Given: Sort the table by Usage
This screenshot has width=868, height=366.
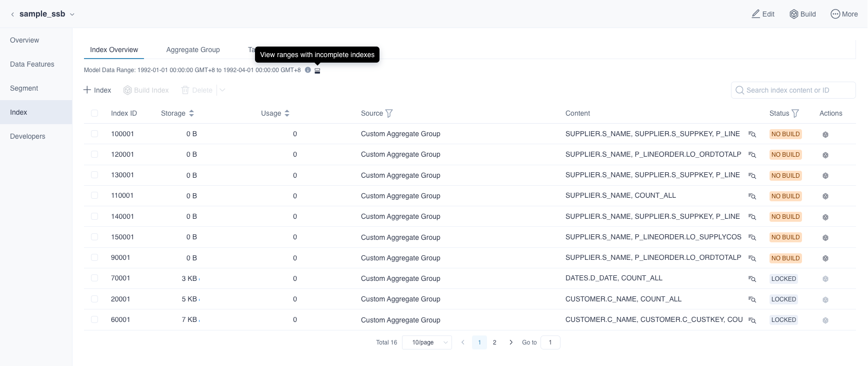Looking at the screenshot, I should (287, 114).
